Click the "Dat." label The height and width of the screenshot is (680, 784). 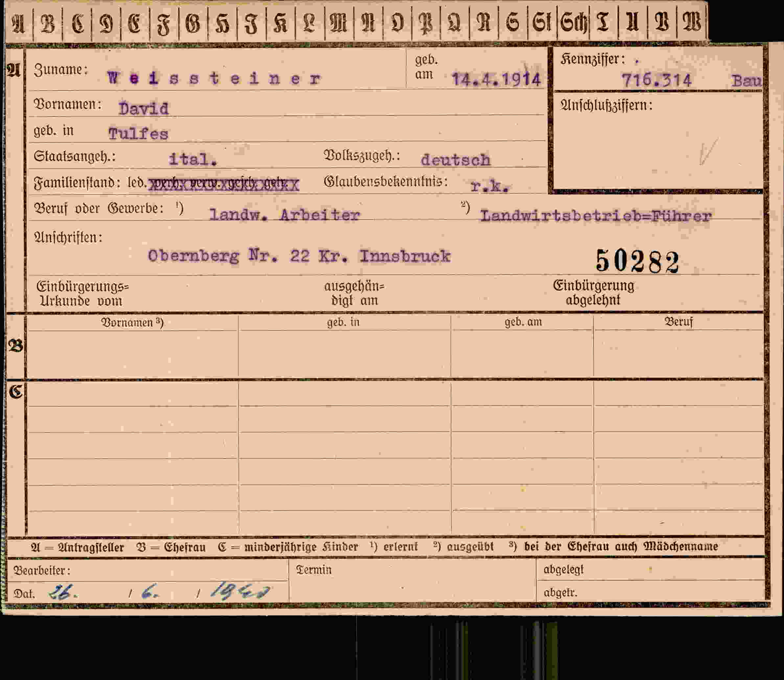click(x=24, y=594)
